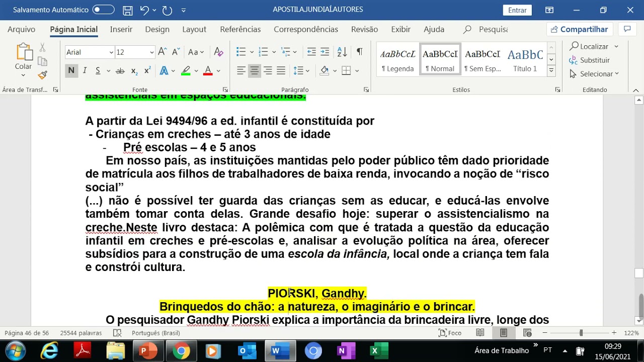644x362 pixels.
Task: Increase font size with larger A icon
Action: click(162, 52)
